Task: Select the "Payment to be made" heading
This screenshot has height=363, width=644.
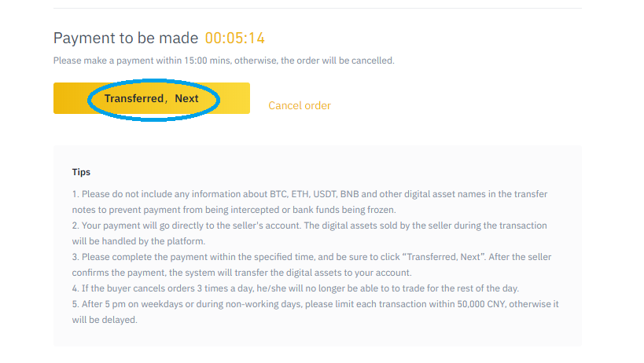Action: [126, 38]
